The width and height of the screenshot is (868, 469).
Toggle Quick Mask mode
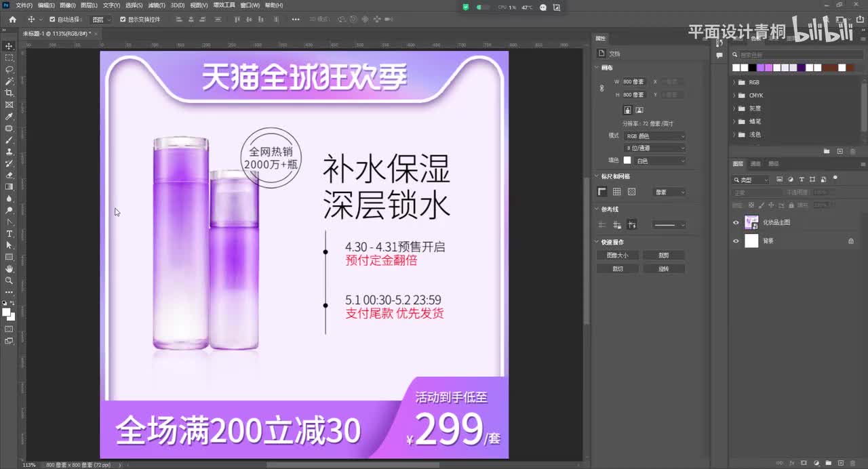coord(9,329)
